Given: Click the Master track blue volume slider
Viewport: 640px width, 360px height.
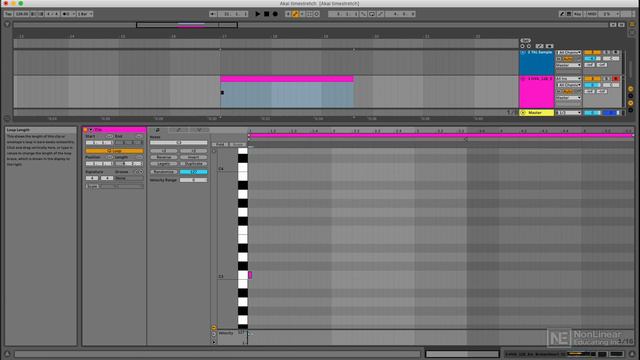Looking at the screenshot, I should click(x=611, y=113).
